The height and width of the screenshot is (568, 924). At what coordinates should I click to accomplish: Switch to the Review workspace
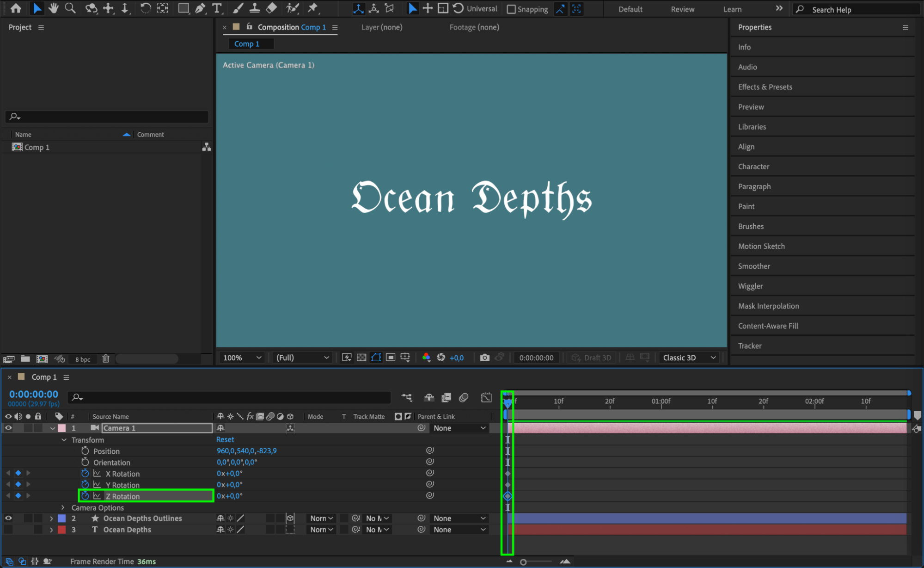[x=682, y=9]
